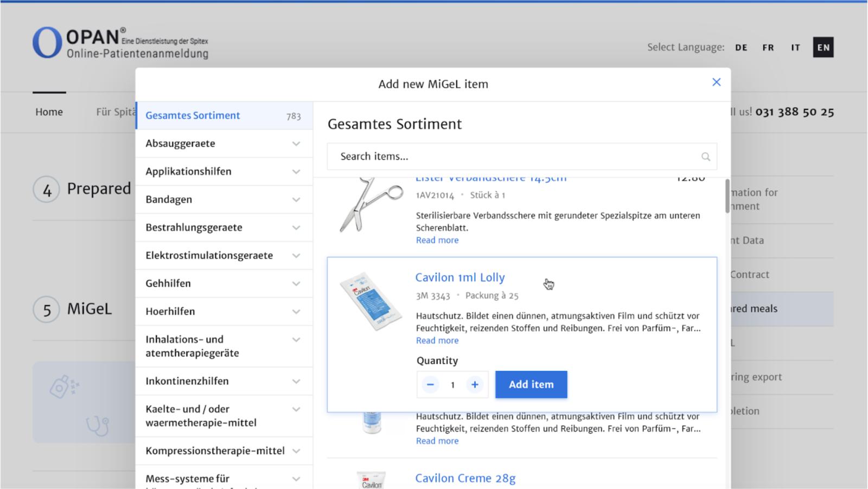Switch language to FR
This screenshot has height=489, width=868.
tap(768, 48)
